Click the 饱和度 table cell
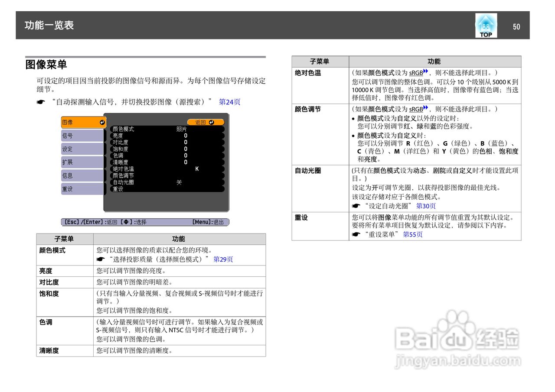The width and height of the screenshot is (555, 392). 65,302
